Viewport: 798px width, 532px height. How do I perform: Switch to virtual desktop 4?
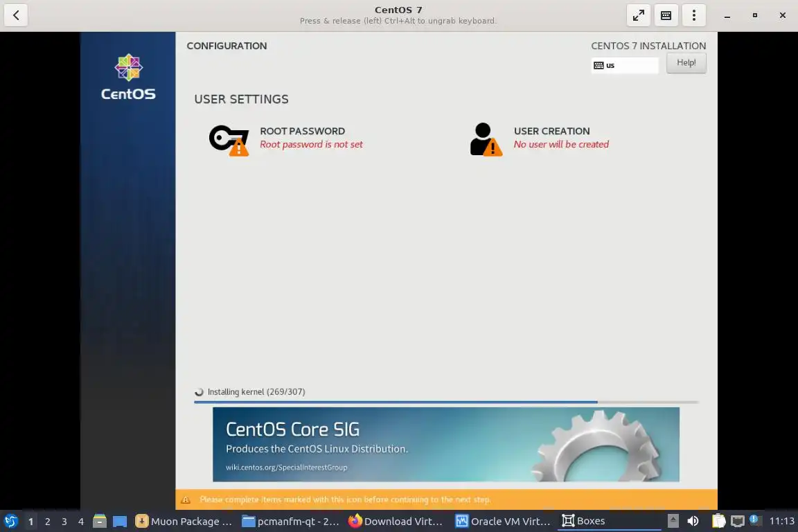click(81, 522)
